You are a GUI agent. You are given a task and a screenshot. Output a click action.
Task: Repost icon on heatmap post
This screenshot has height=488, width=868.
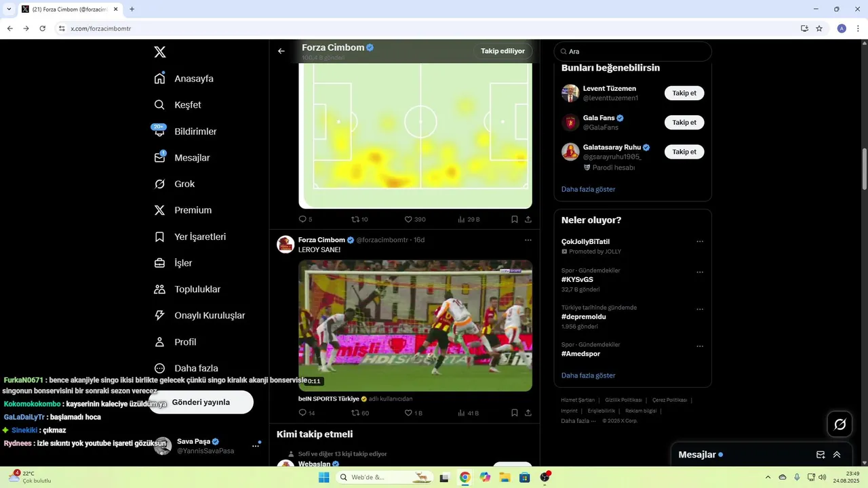click(355, 220)
